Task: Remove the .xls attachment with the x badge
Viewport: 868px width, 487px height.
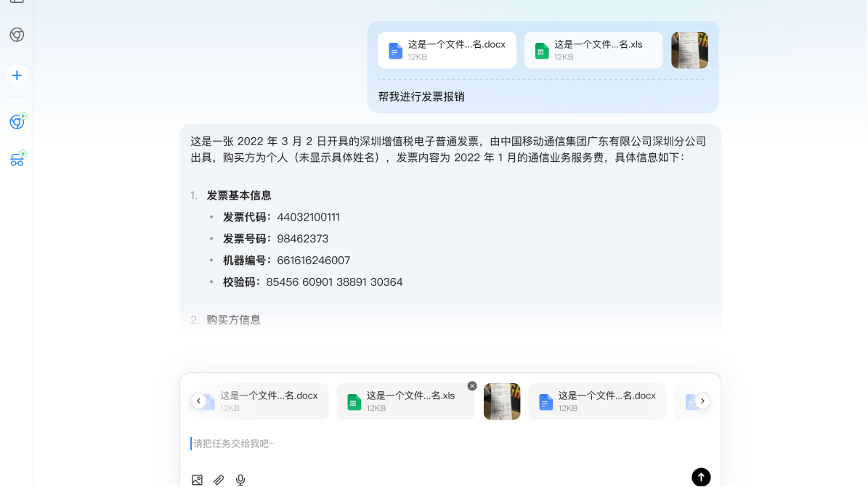Action: coord(472,386)
